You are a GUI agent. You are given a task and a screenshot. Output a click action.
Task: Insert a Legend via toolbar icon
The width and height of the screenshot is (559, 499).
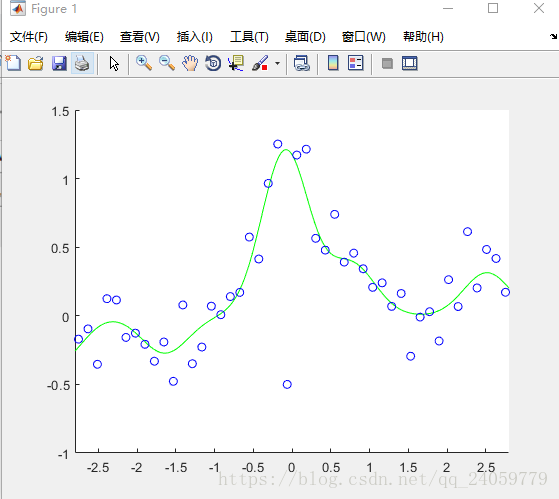[355, 63]
